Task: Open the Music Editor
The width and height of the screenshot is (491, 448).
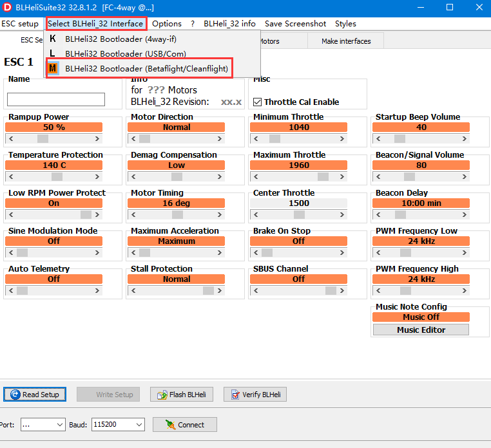Action: [421, 330]
